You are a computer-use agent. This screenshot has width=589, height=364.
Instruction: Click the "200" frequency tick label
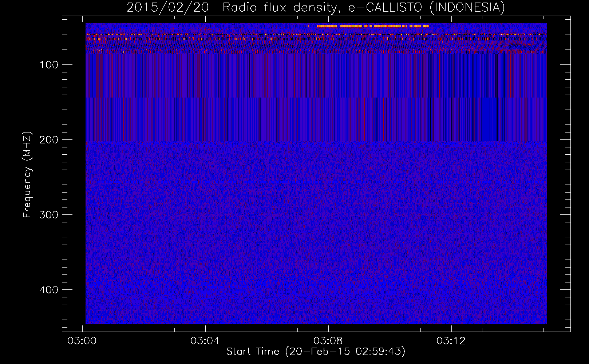coord(49,140)
